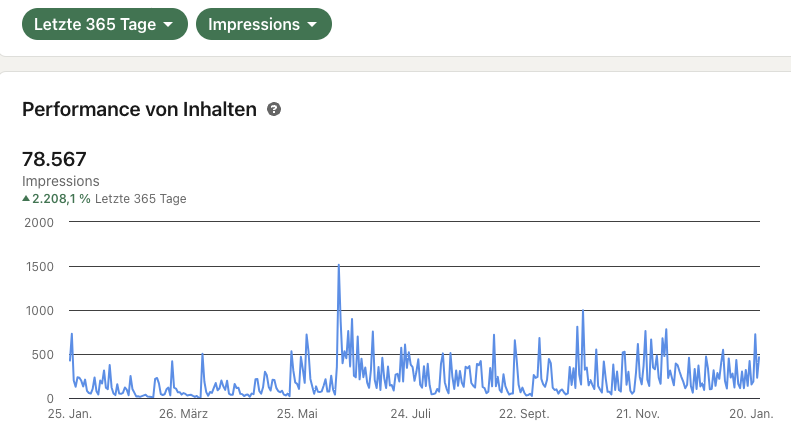Viewport: 791px width, 445px height.
Task: Click the 500 y-axis label
Action: [x=43, y=355]
